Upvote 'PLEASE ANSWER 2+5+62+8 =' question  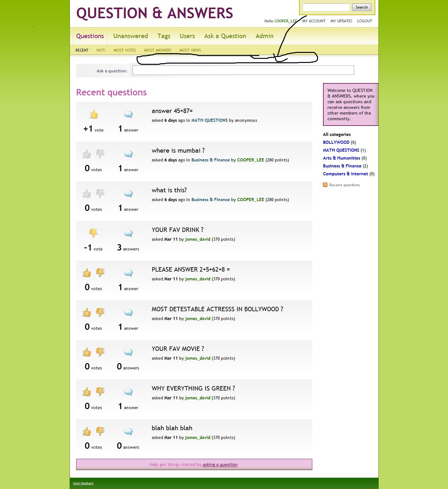coord(87,273)
